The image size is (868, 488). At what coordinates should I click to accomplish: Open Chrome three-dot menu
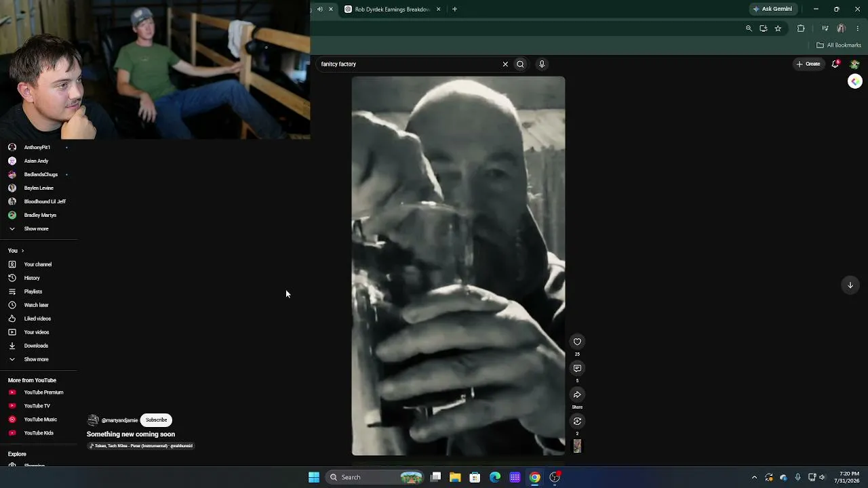tap(858, 28)
